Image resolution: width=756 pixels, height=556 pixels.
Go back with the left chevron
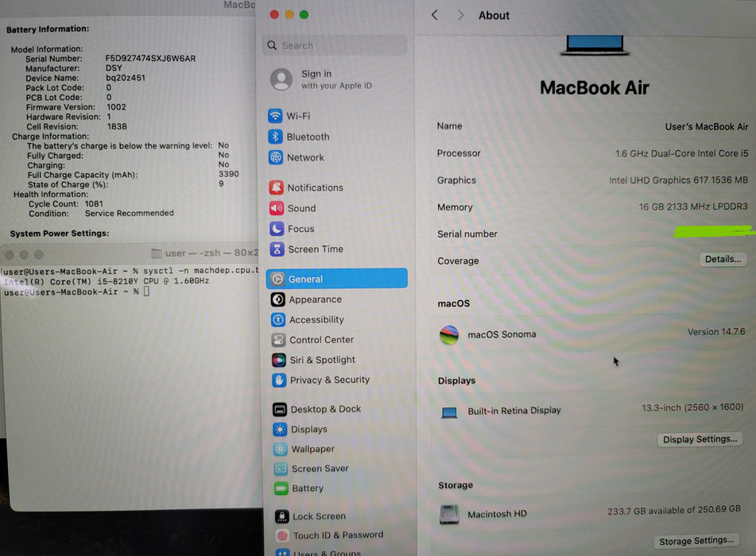point(435,15)
